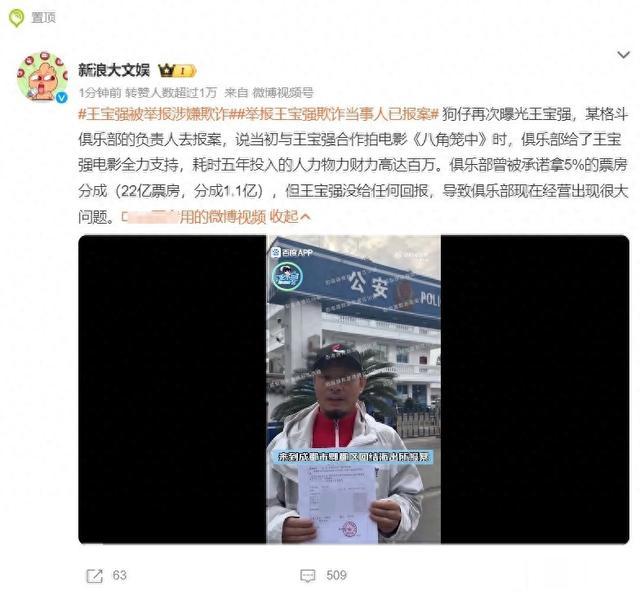Click the 63 reposts count
The image size is (640, 595).
[x=120, y=575]
